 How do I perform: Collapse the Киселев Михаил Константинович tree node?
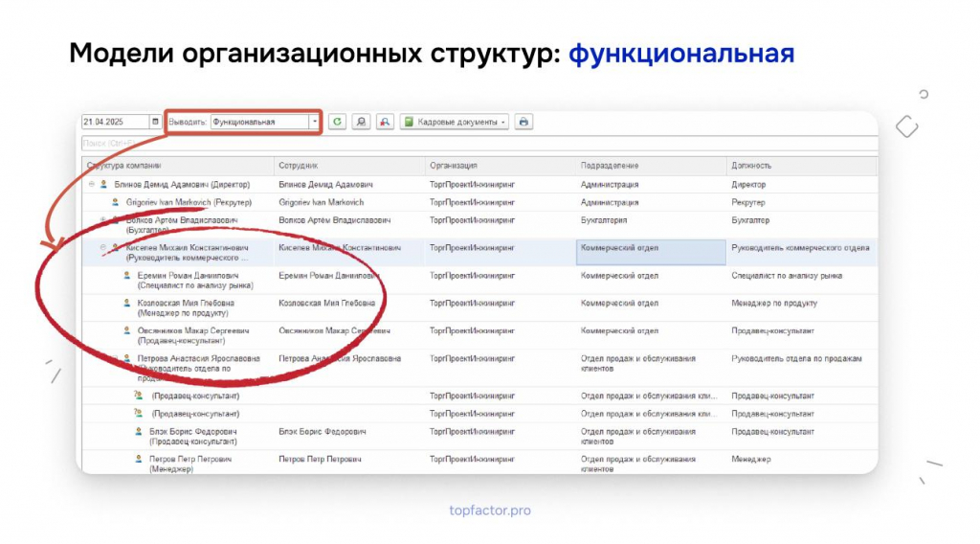pos(103,248)
